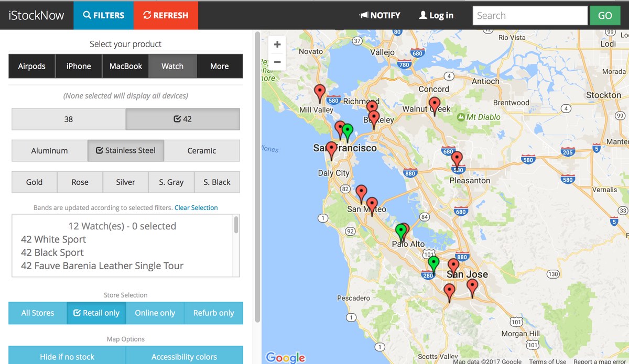Toggle the Gold color filter
The width and height of the screenshot is (629, 364).
click(x=35, y=182)
